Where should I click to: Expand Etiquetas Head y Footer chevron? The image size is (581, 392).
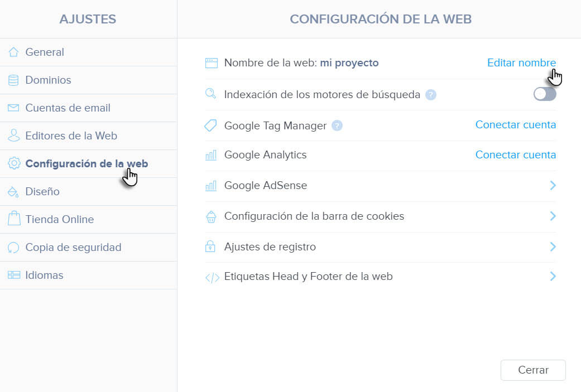point(553,277)
